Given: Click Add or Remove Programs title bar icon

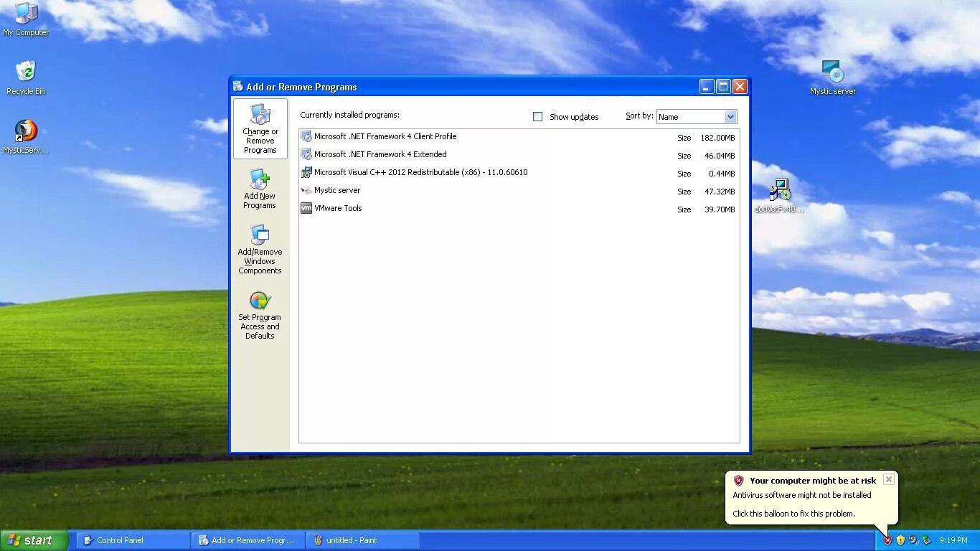Looking at the screenshot, I should 238,86.
